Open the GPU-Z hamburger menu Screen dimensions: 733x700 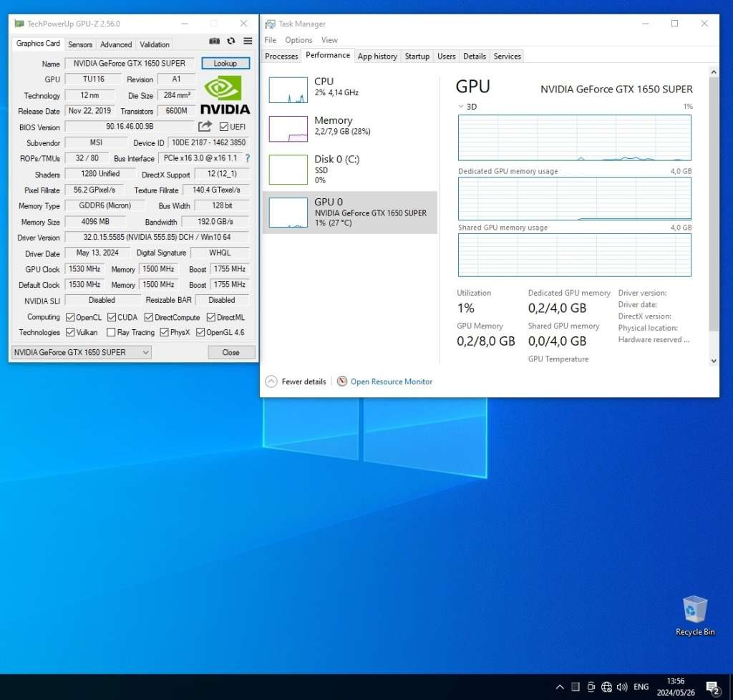[x=248, y=42]
